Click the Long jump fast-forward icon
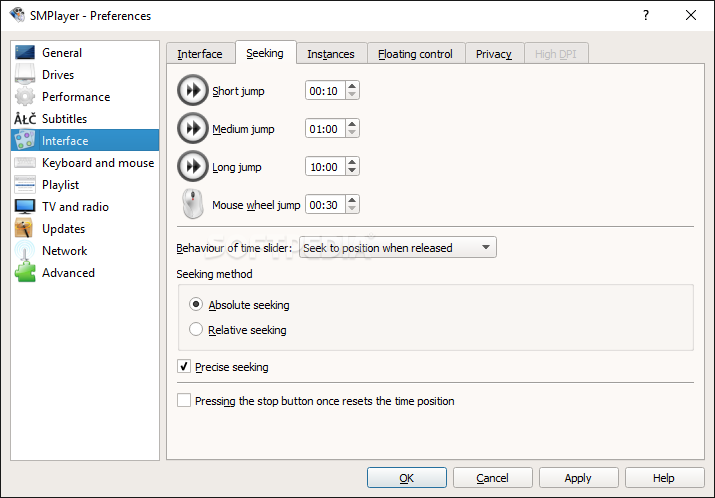 pos(192,166)
